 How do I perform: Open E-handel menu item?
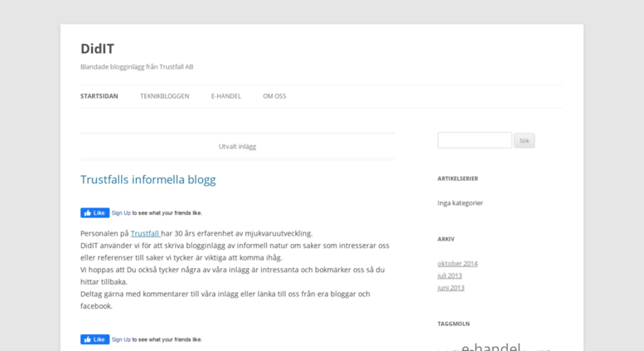(x=226, y=96)
